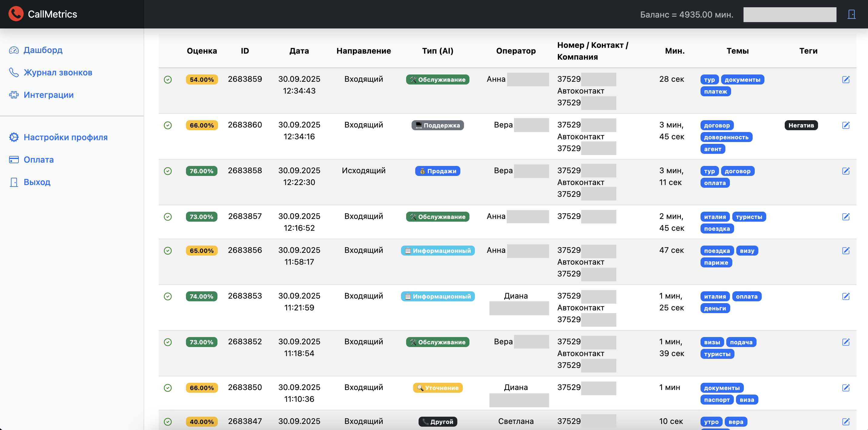Open Настройки профиля
The image size is (868, 430).
pos(65,137)
